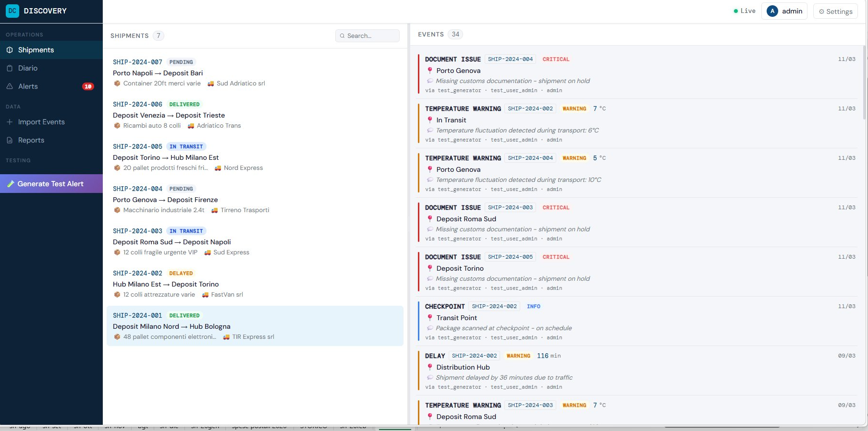Open the Settings button
Image resolution: width=868 pixels, height=431 pixels.
coord(836,12)
